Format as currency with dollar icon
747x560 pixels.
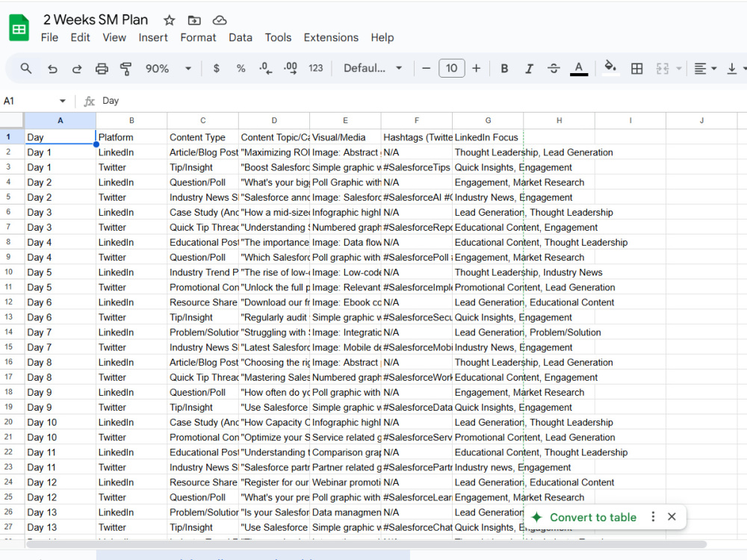[x=217, y=69]
